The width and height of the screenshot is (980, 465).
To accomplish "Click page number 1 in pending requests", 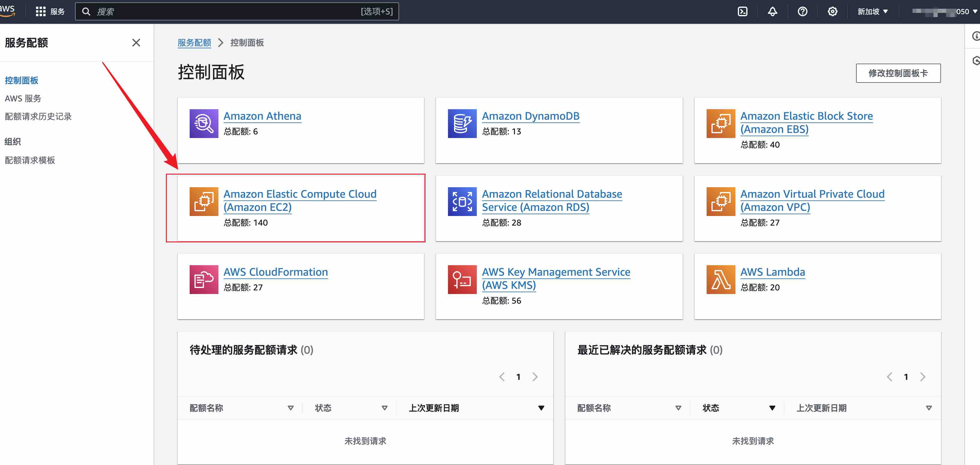I will click(518, 377).
